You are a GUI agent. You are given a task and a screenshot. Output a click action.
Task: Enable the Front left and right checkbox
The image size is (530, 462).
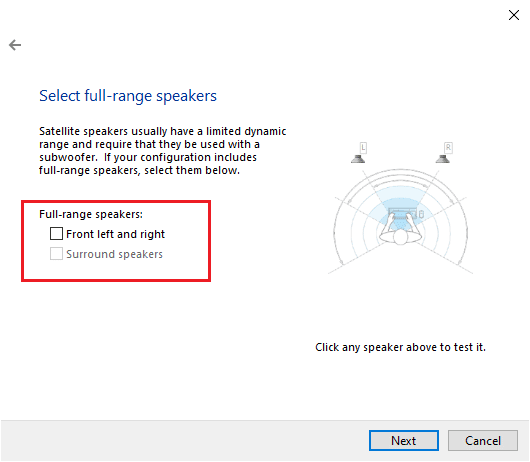click(x=56, y=234)
